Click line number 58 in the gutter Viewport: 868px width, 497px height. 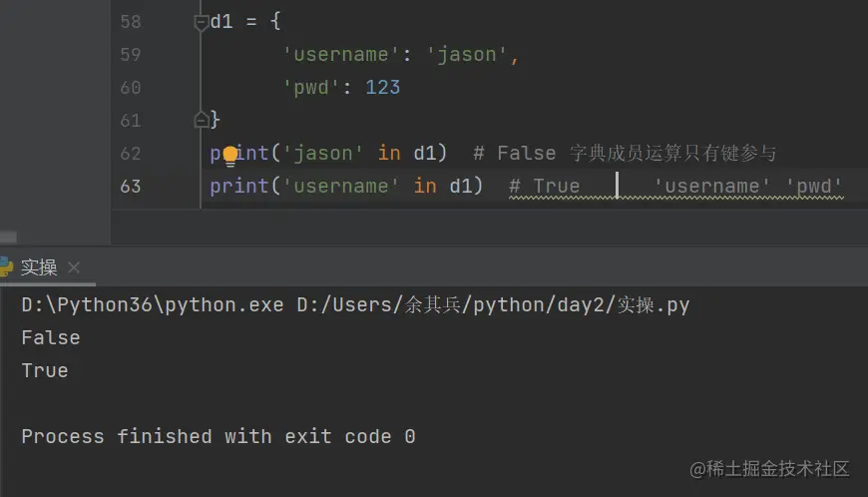tap(131, 22)
